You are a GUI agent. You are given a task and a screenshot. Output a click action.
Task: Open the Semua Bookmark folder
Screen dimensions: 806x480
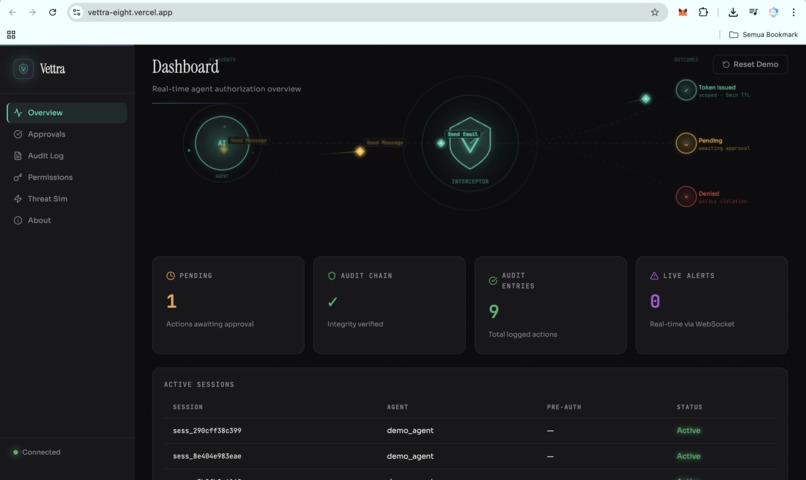click(x=763, y=34)
